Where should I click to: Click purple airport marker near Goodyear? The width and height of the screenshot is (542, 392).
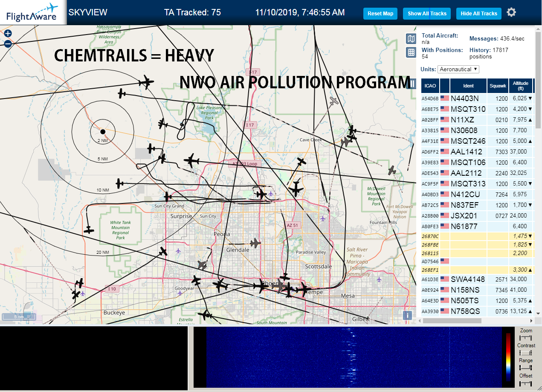point(180,293)
